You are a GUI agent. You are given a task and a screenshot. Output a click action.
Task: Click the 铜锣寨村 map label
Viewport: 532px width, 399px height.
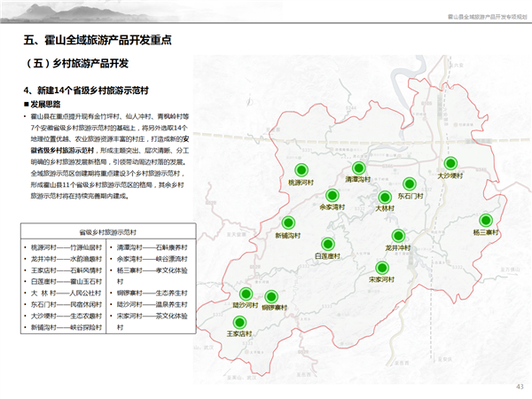pos(275,308)
